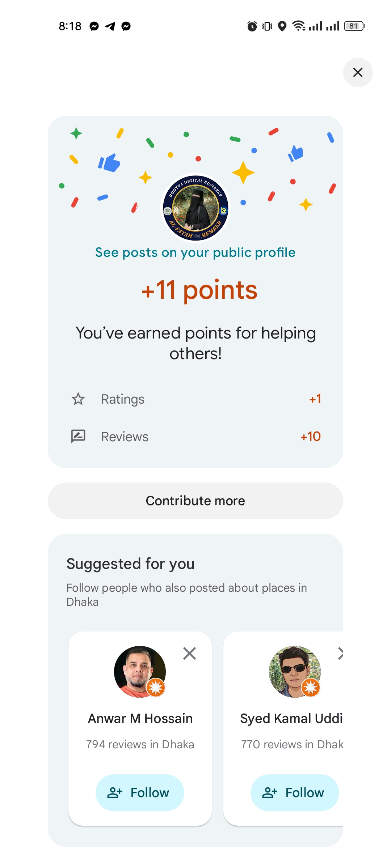The image size is (391, 868).
Task: Follow Anwar M Hossain
Action: pyautogui.click(x=140, y=792)
